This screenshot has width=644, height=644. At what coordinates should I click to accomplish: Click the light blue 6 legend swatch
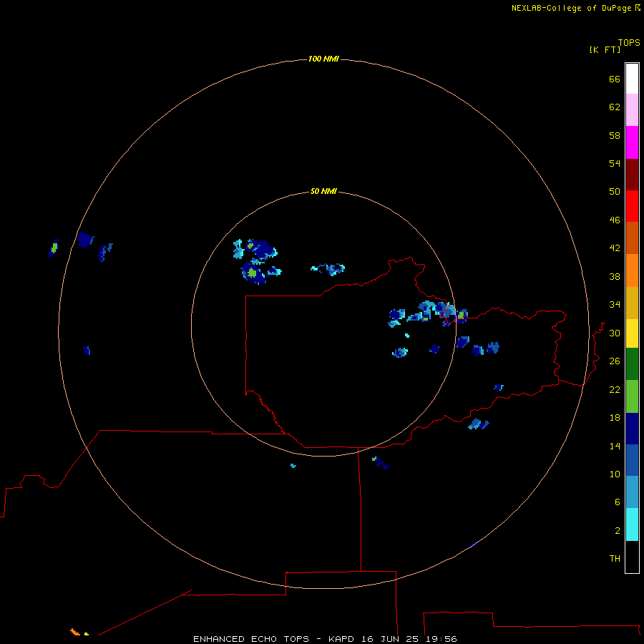point(632,492)
